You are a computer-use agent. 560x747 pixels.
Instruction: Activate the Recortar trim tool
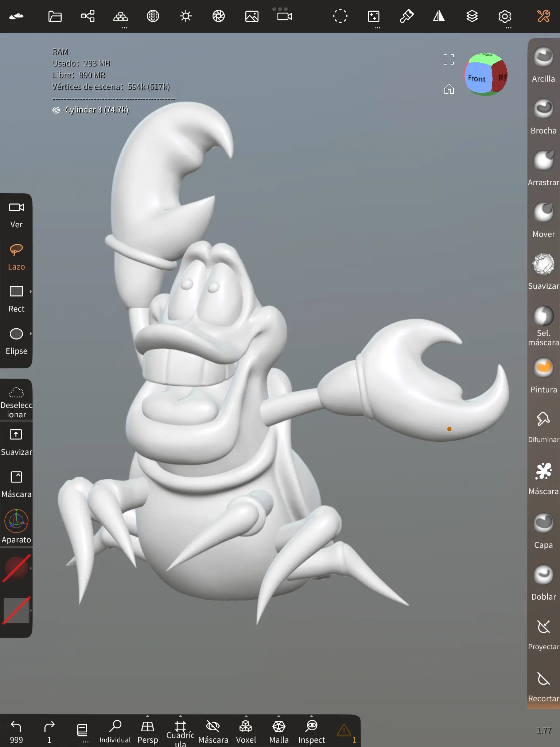(543, 686)
